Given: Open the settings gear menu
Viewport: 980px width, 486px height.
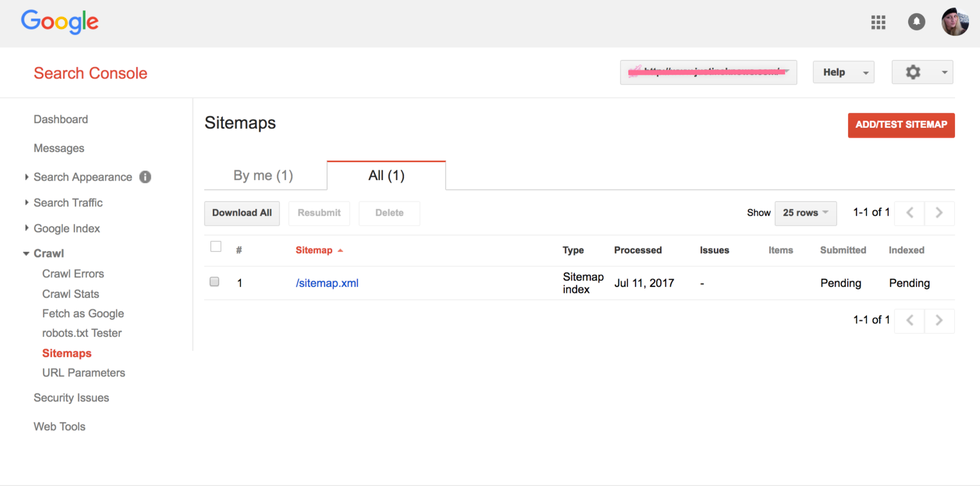Looking at the screenshot, I should pyautogui.click(x=922, y=72).
